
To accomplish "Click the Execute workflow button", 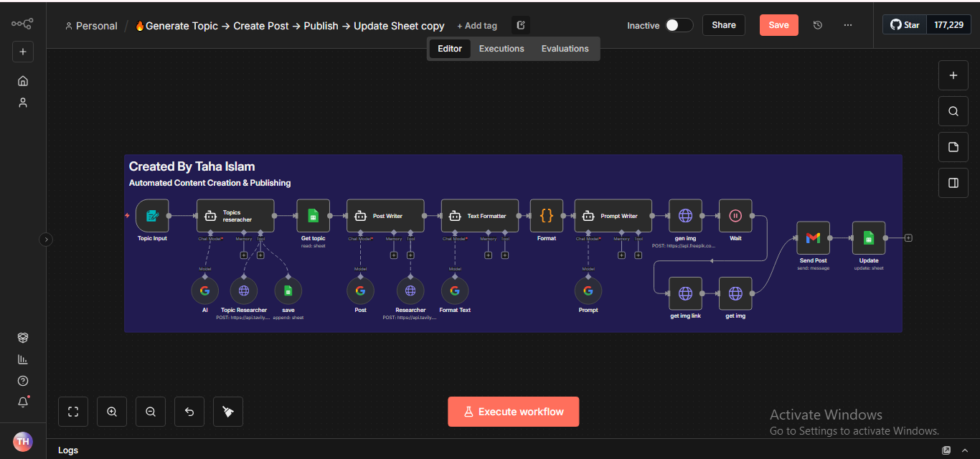I will (513, 412).
